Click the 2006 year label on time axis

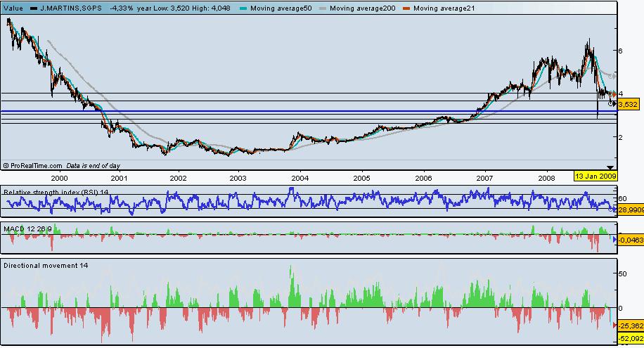click(423, 179)
